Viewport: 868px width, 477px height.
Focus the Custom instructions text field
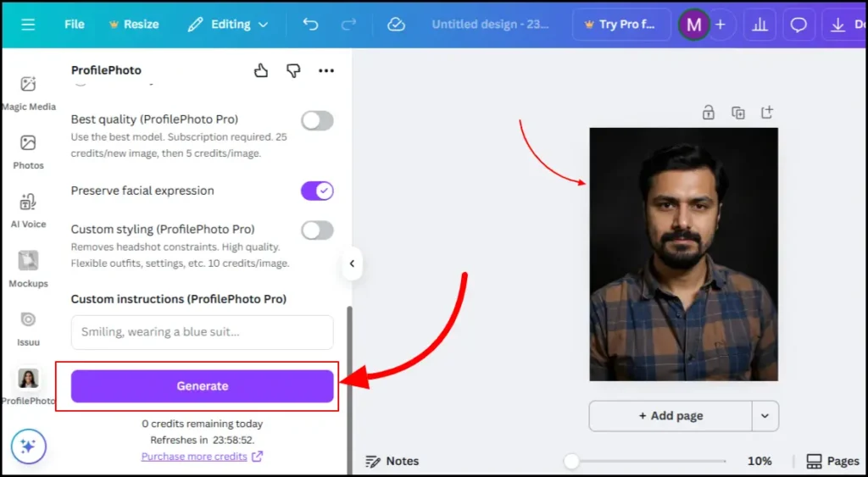pyautogui.click(x=202, y=332)
